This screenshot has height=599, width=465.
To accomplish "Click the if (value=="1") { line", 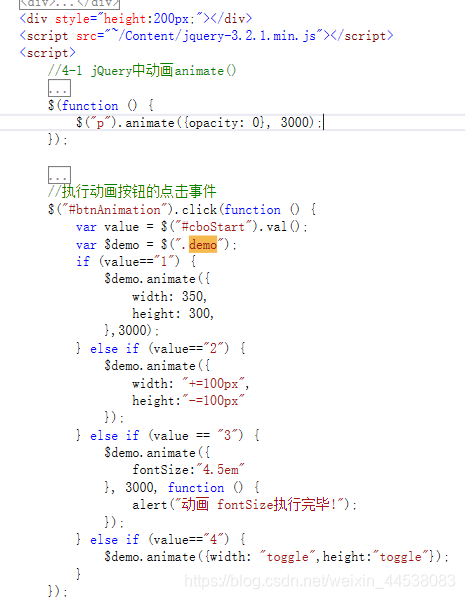I will point(136,262).
